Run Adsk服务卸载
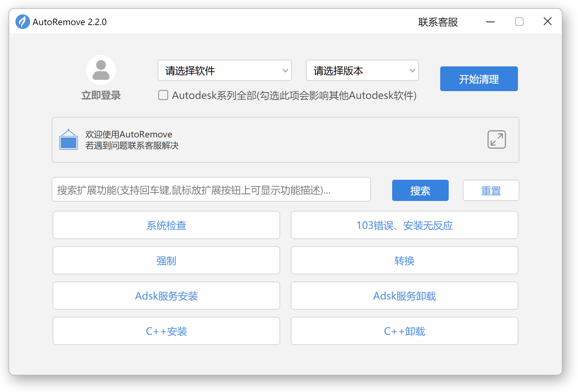This screenshot has width=578, height=392. (404, 296)
